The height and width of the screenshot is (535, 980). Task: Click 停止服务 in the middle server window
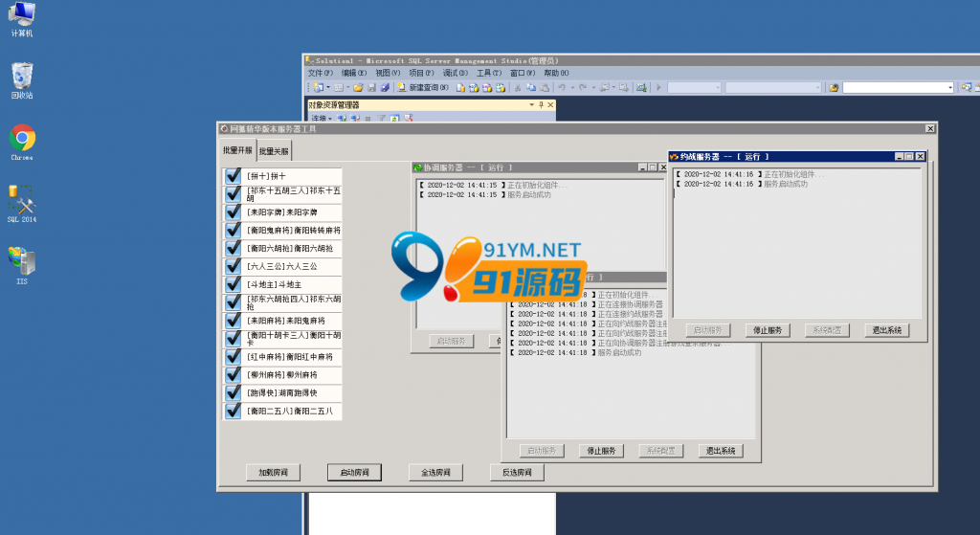pyautogui.click(x=601, y=451)
